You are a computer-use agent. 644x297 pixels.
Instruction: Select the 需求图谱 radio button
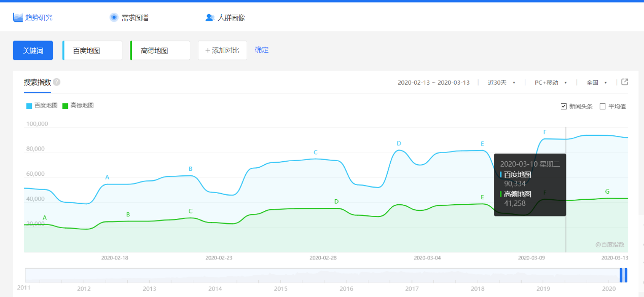tap(114, 17)
